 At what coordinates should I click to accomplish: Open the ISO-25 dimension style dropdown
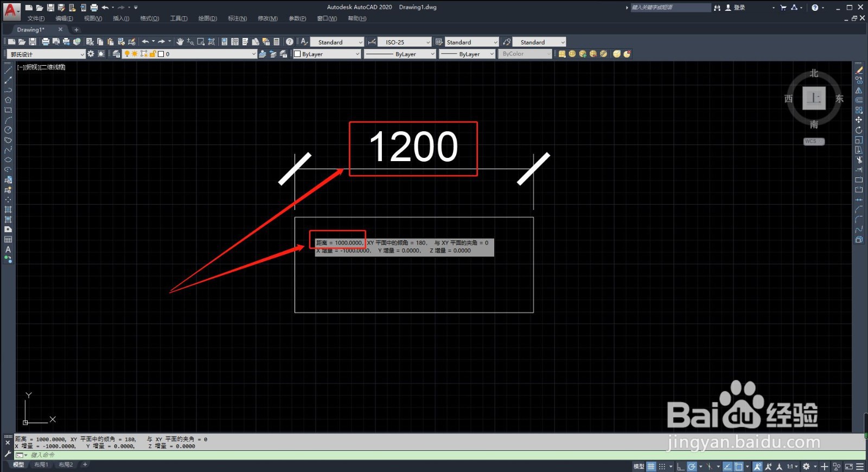click(x=404, y=42)
